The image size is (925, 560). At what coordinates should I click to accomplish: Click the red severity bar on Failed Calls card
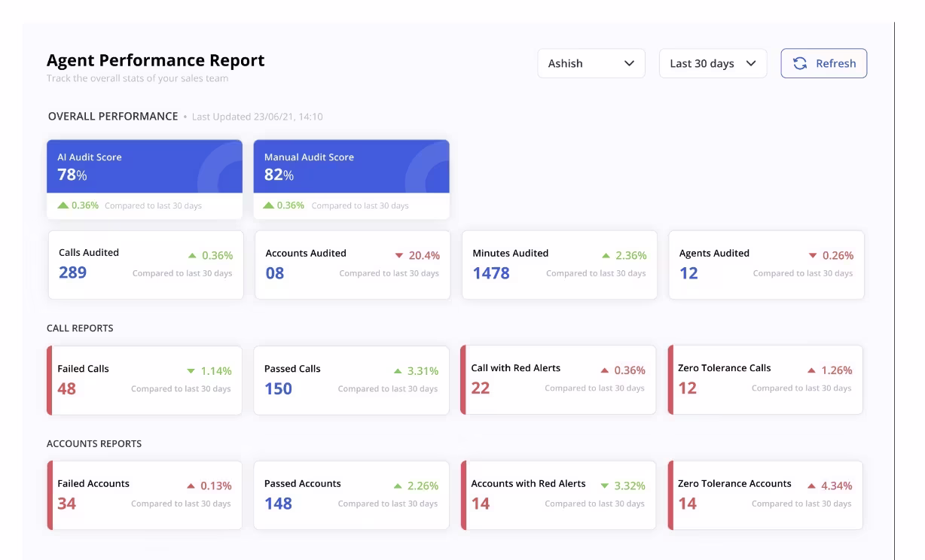click(x=48, y=380)
